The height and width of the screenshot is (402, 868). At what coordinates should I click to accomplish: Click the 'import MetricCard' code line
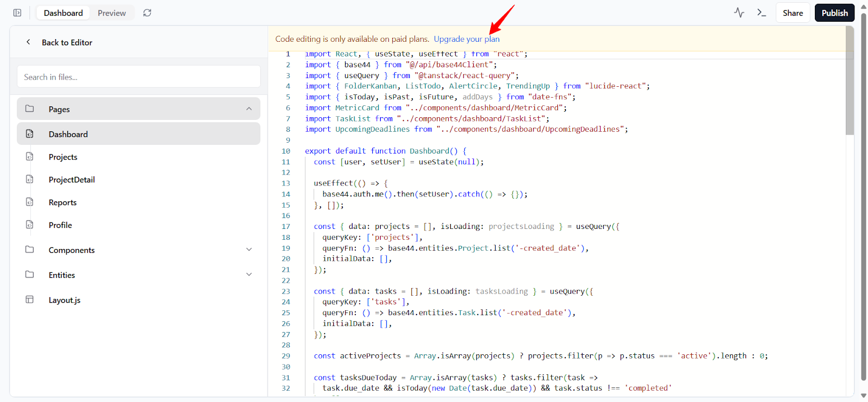point(436,108)
